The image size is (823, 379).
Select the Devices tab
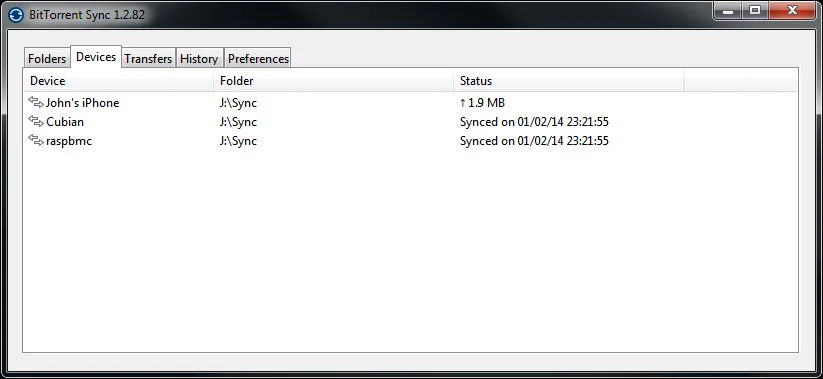96,57
